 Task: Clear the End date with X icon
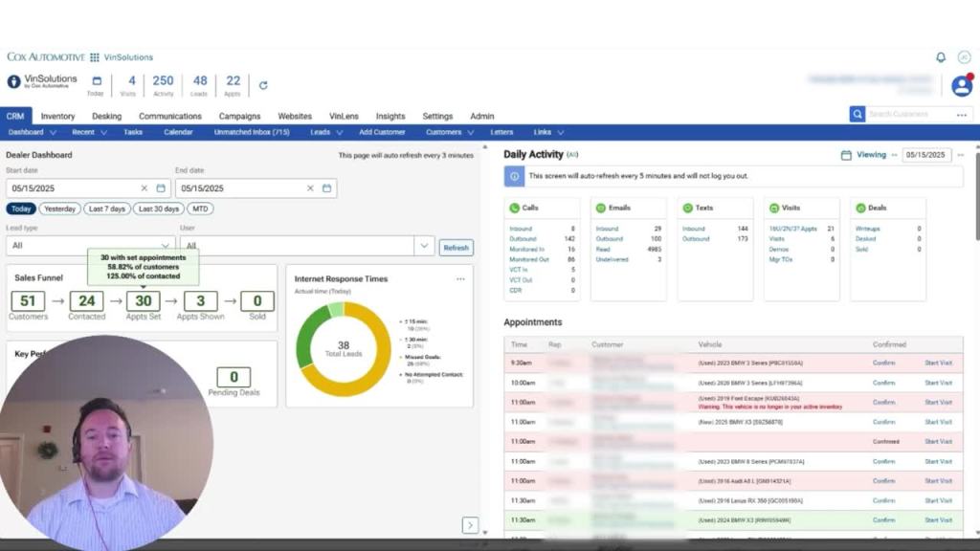(x=310, y=188)
